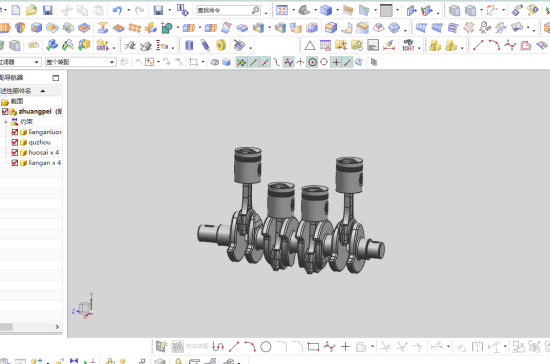Select the Arc tool in bottom sketch toolbar

click(250, 347)
